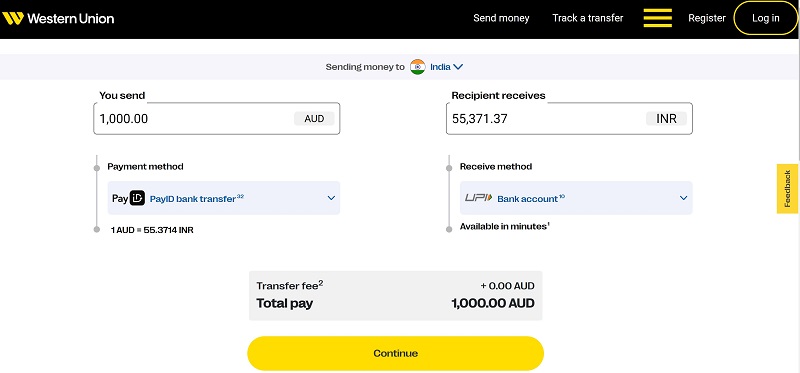Click the Payment method heading

[145, 166]
